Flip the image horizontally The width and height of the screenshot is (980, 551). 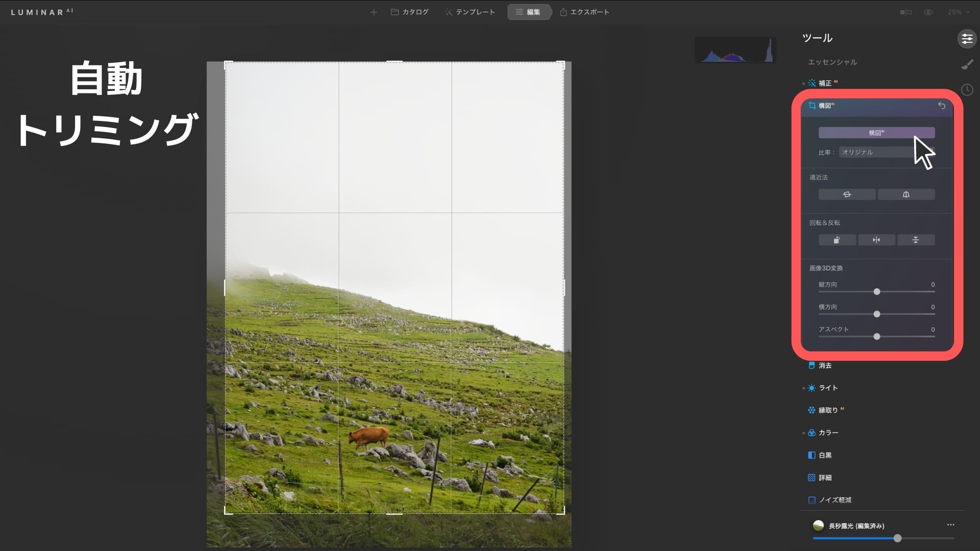(x=876, y=240)
